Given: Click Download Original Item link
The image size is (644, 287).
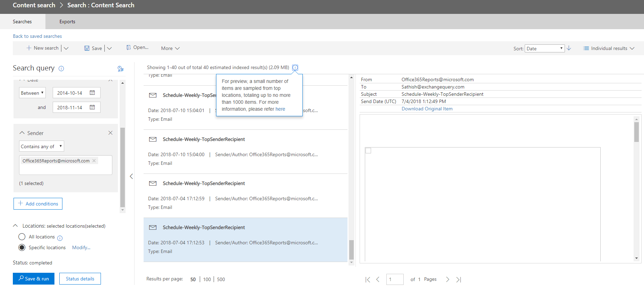Looking at the screenshot, I should tap(427, 109).
